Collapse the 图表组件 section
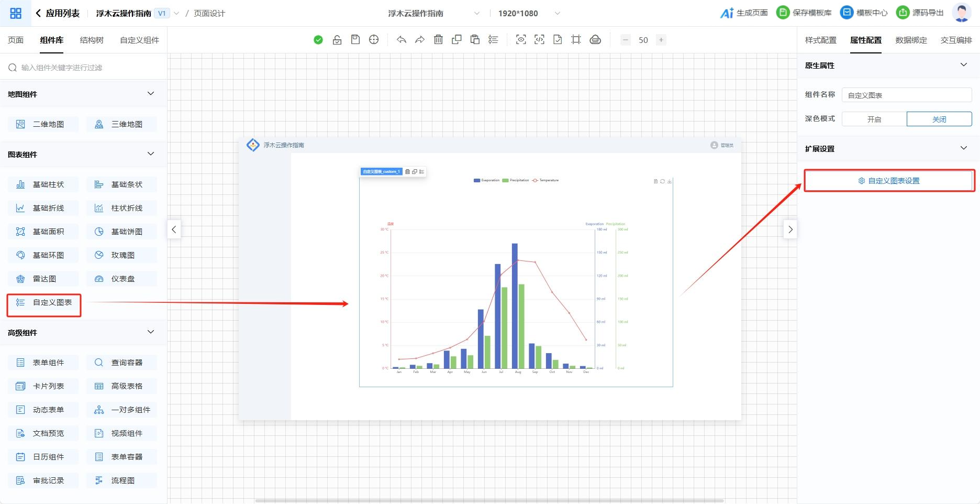Image resolution: width=980 pixels, height=504 pixels. tap(151, 154)
